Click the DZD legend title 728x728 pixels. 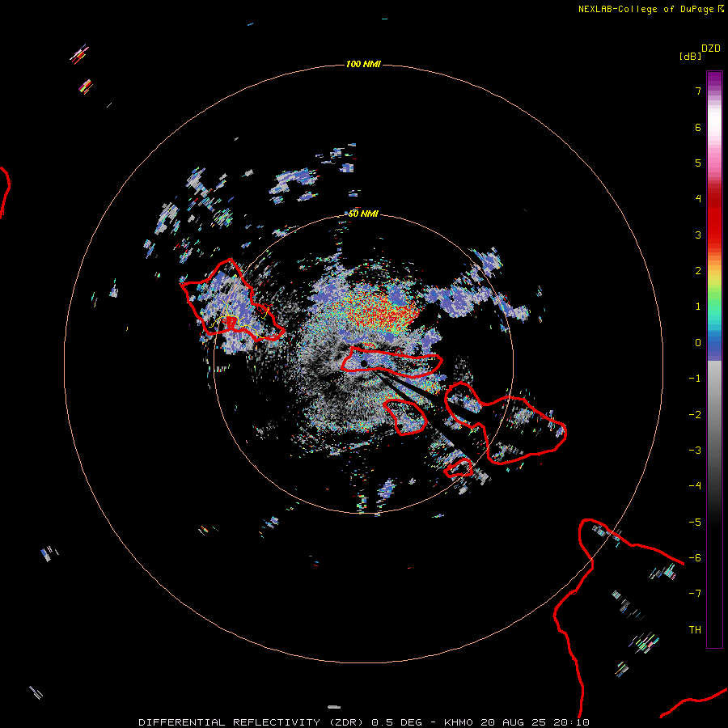click(x=711, y=49)
